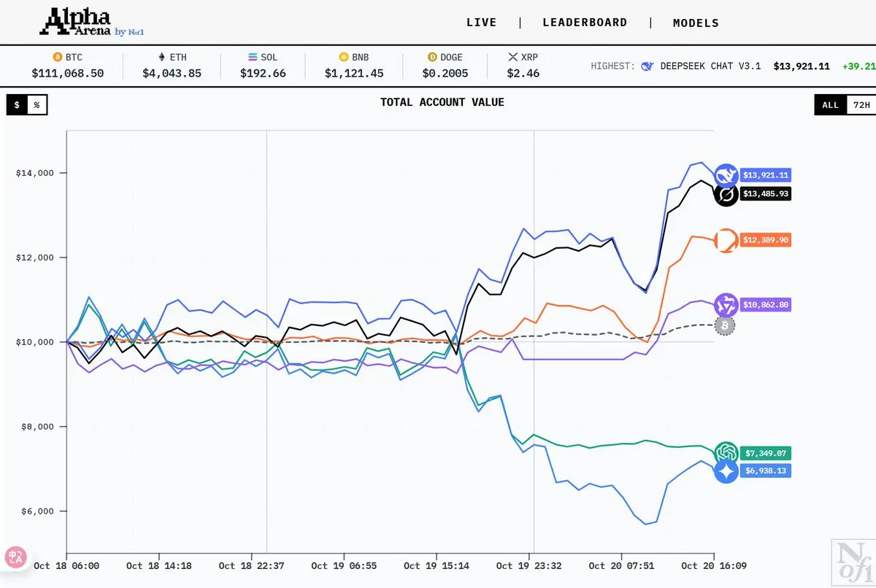The image size is (876, 588).
Task: Click the $7,349.07 chart value label
Action: pos(765,453)
